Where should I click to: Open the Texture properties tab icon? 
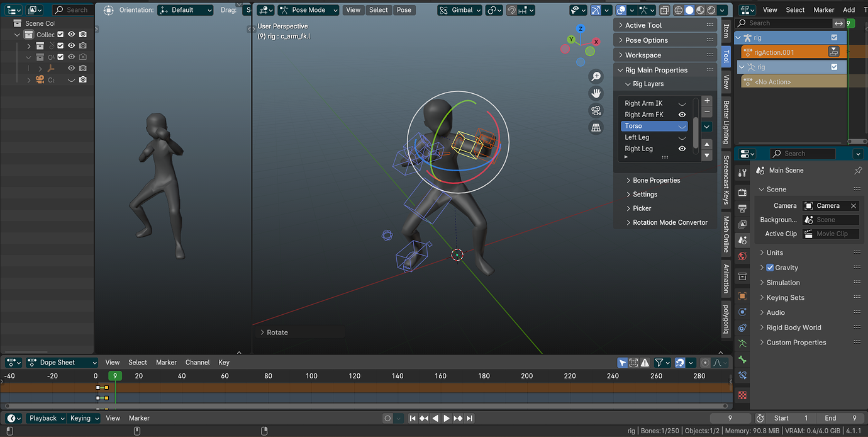click(742, 395)
